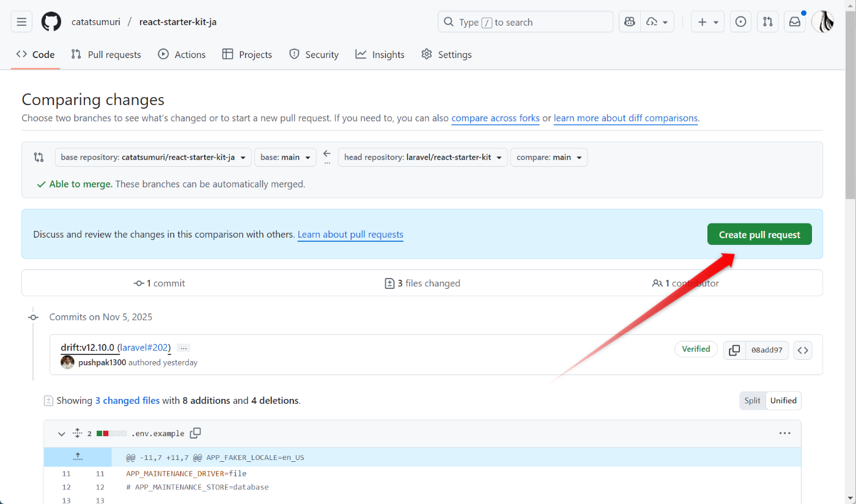Viewport: 856px width, 504px height.
Task: Switch diff view to Split
Action: click(x=753, y=401)
